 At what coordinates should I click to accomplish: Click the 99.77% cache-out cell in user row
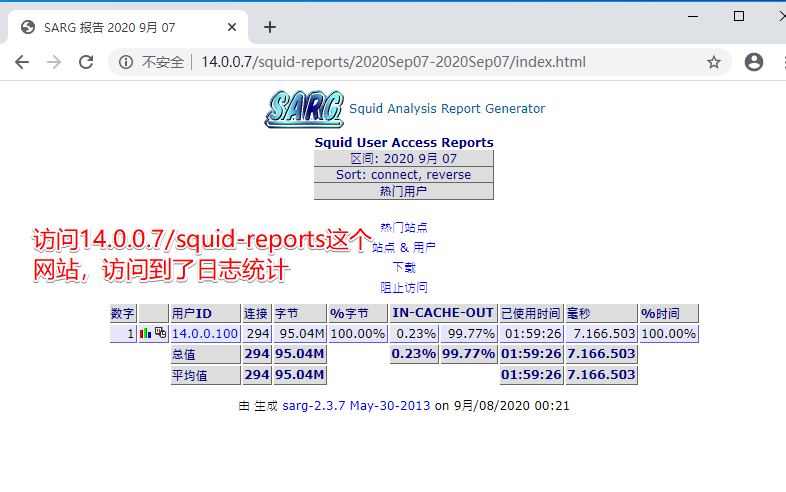pos(469,334)
